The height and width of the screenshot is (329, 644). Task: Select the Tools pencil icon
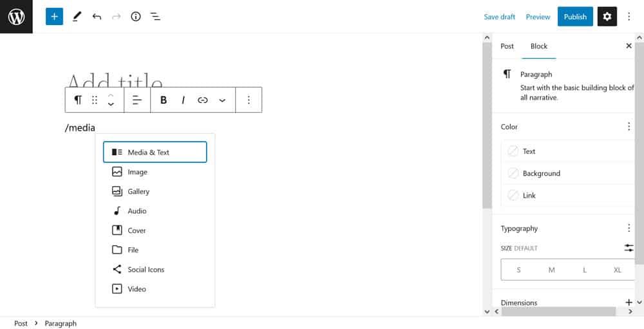pyautogui.click(x=77, y=17)
